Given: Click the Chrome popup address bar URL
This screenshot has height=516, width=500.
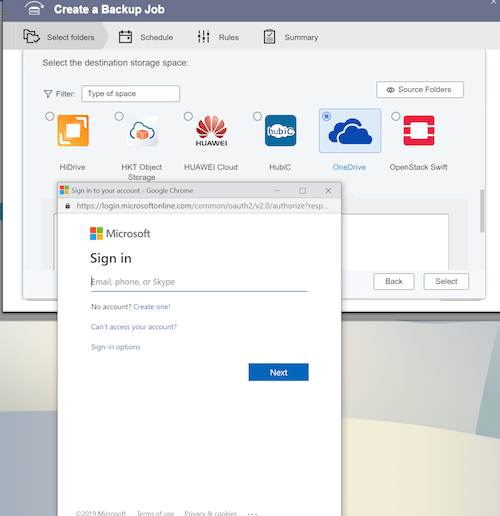Looking at the screenshot, I should pos(202,206).
